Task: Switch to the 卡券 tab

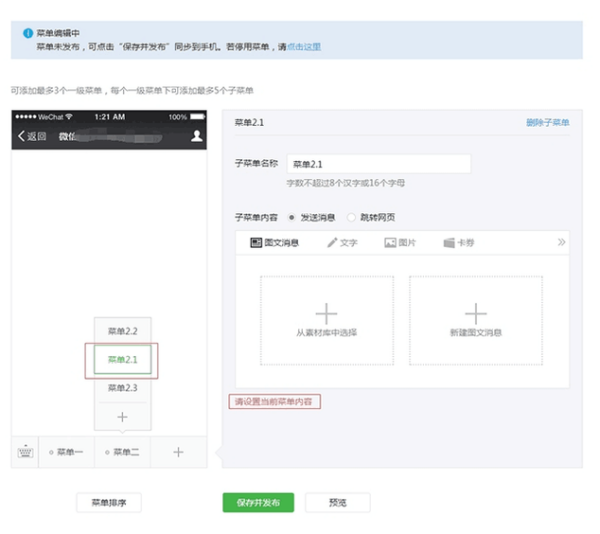Action: pos(458,242)
